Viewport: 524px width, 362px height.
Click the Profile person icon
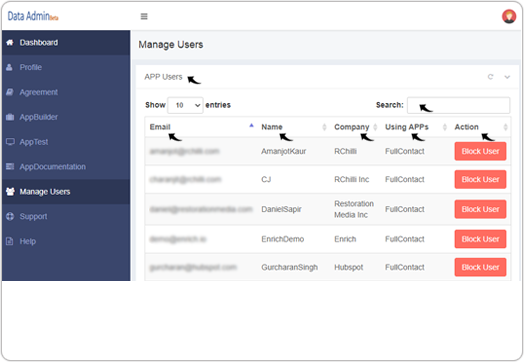tap(9, 67)
